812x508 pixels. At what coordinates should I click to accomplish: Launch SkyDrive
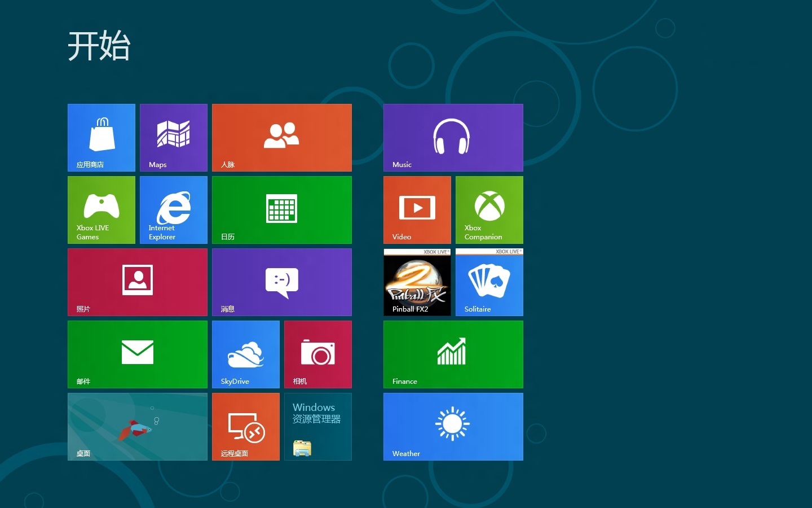[x=245, y=354]
